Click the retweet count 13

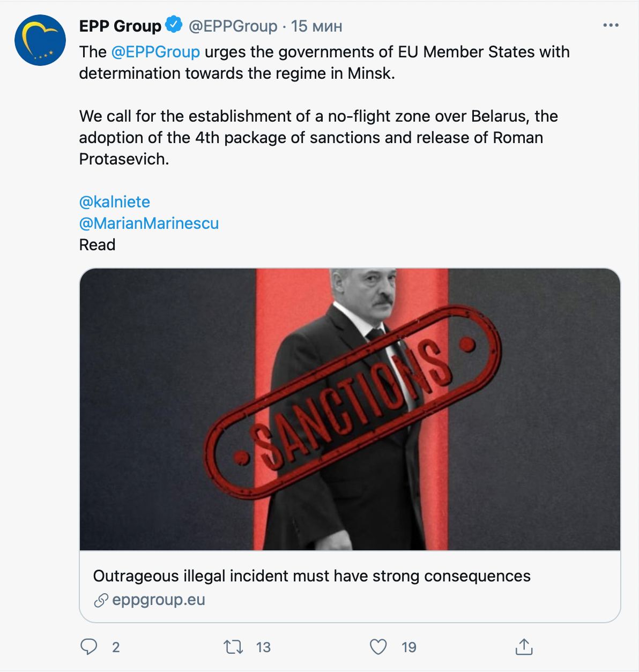coord(263,647)
